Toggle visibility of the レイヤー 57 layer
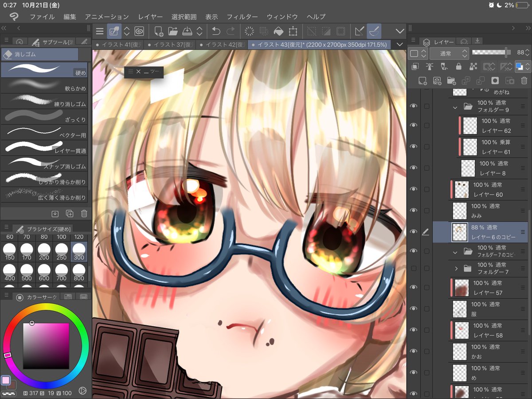This screenshot has width=532, height=399. coord(414,287)
